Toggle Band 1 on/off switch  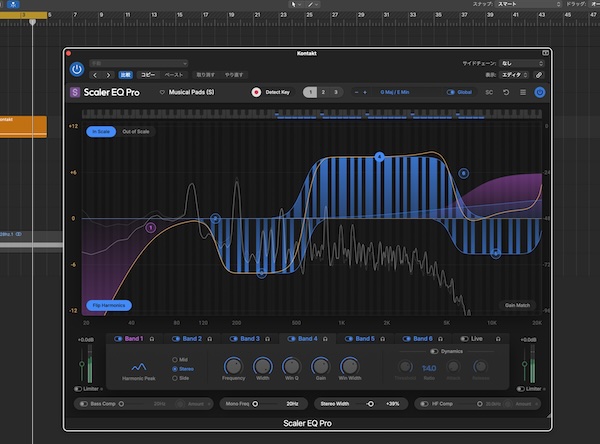[118, 339]
